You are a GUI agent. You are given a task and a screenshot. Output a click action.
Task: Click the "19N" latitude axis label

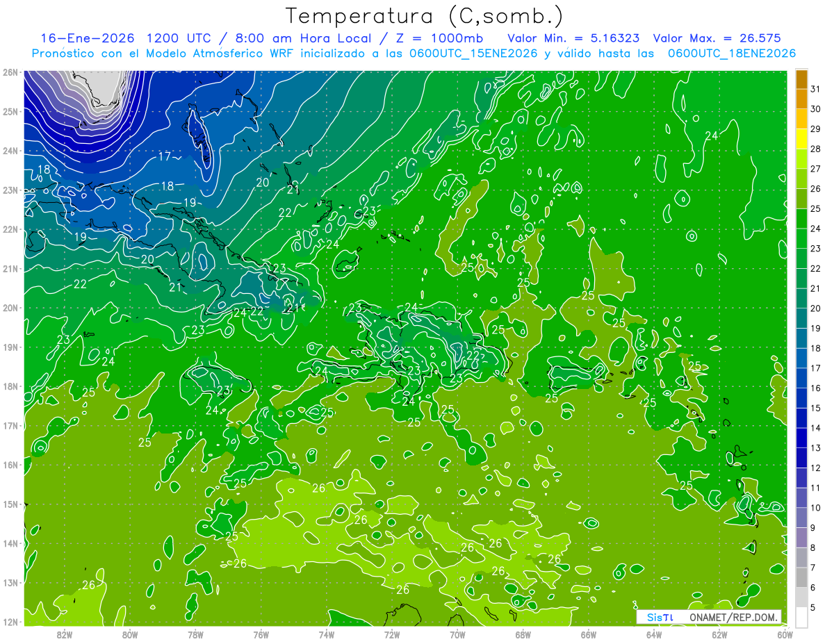(x=10, y=347)
